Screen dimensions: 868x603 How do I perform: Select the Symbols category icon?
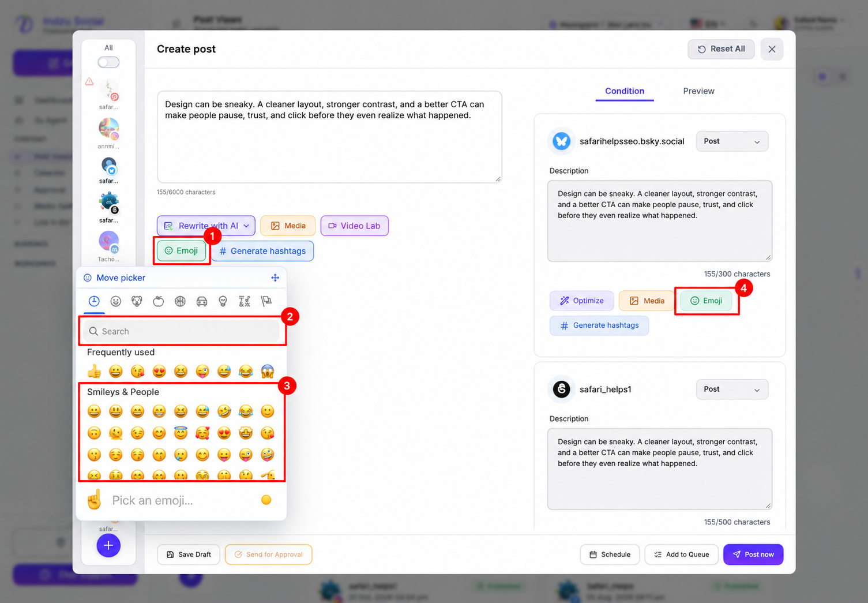pos(245,301)
